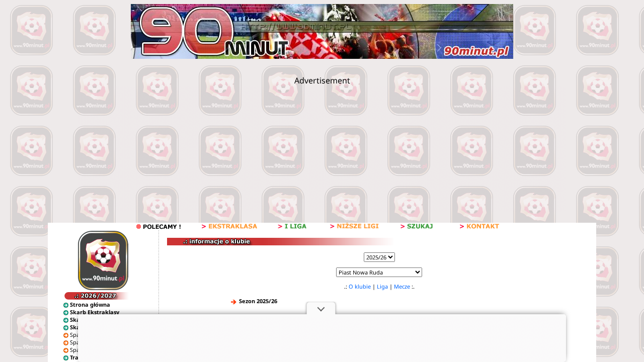Click the arrow icon beside Strona główna
644x362 pixels.
pos(66,305)
